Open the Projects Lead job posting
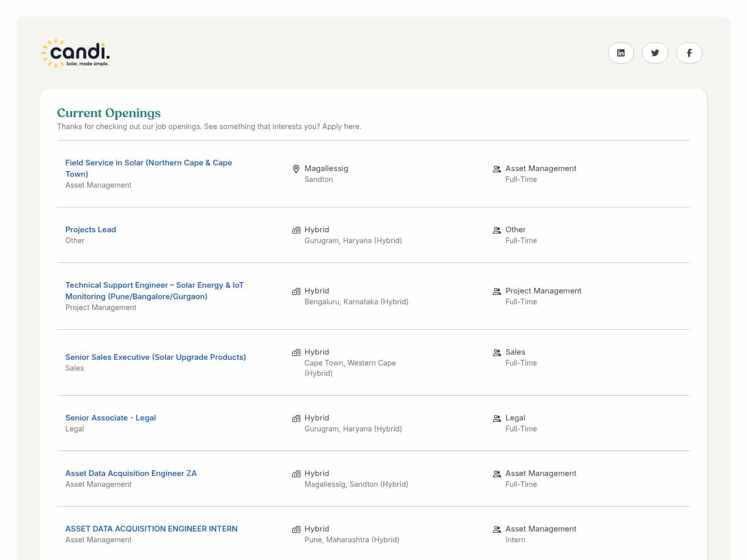The width and height of the screenshot is (747, 560). pos(91,230)
